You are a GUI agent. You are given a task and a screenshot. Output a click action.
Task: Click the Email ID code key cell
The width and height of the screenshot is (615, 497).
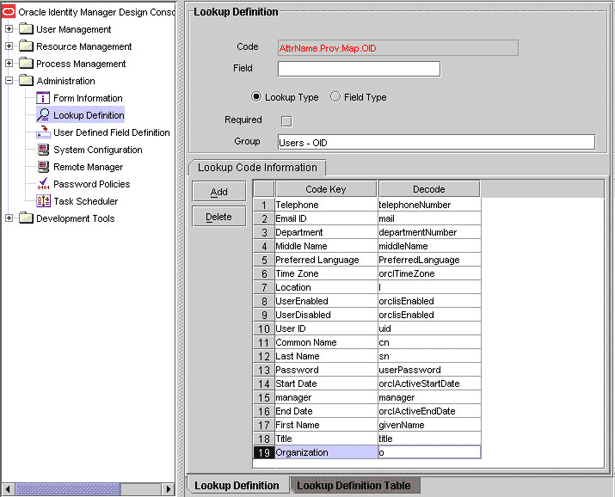click(x=326, y=218)
